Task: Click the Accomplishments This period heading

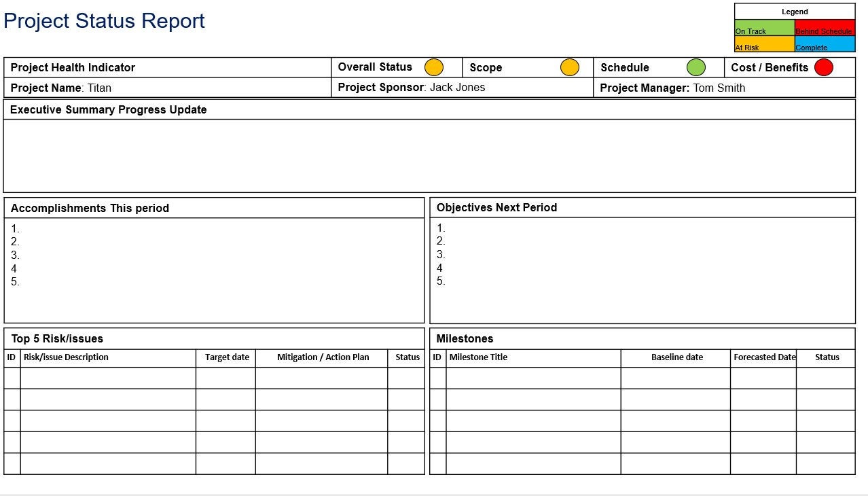Action: point(90,208)
